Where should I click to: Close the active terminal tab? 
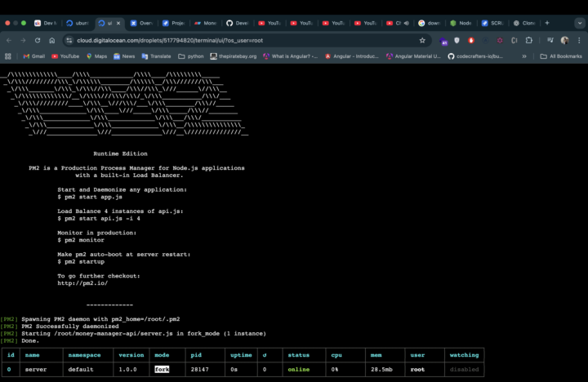118,23
